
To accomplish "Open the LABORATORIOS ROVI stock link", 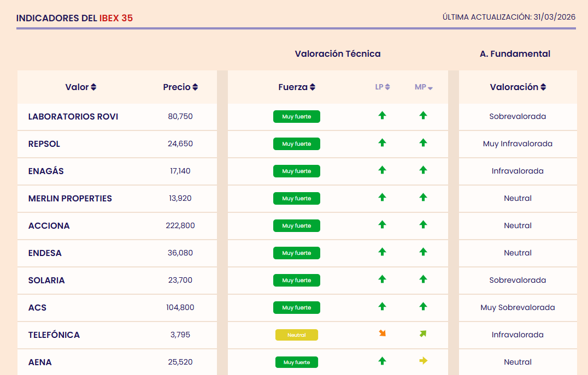I will (73, 117).
